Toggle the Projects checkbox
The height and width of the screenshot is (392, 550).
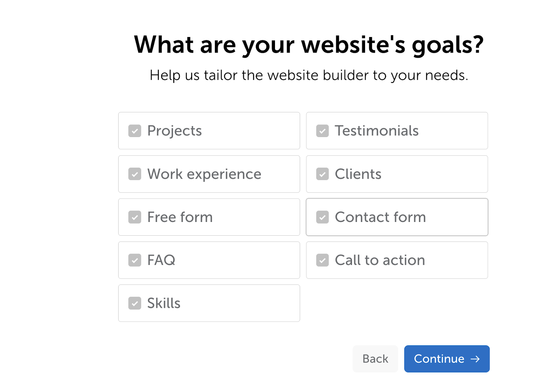pyautogui.click(x=135, y=131)
